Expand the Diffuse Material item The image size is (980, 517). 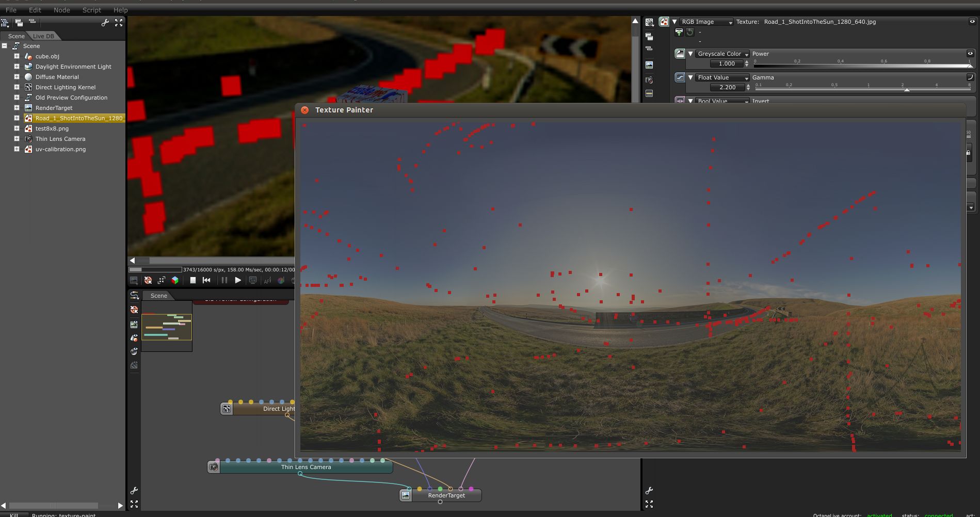pos(17,77)
